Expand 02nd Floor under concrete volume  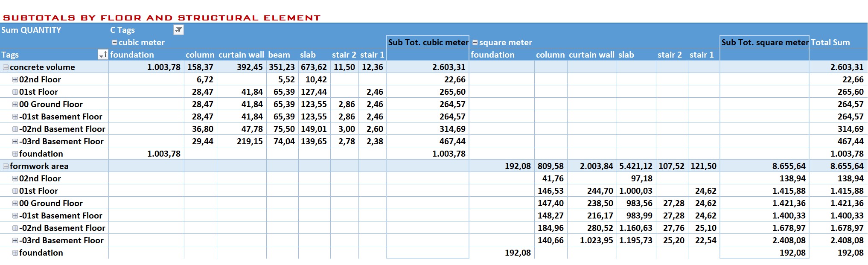(x=15, y=79)
